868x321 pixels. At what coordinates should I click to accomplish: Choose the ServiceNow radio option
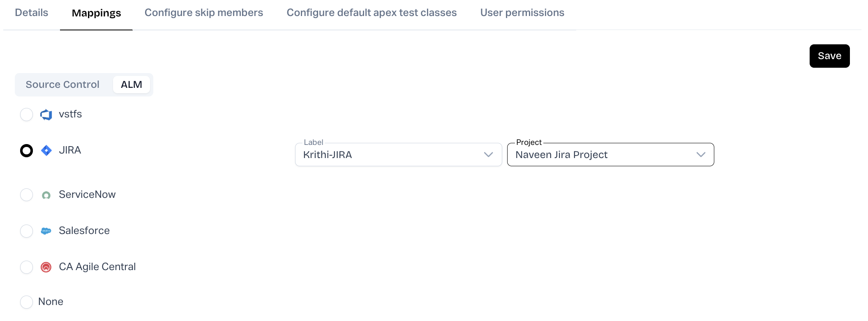click(27, 195)
